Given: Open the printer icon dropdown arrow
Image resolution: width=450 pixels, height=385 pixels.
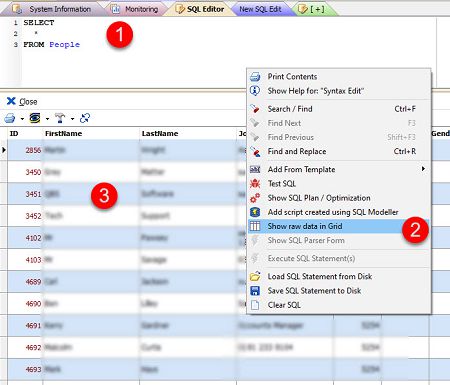Looking at the screenshot, I should (x=22, y=119).
